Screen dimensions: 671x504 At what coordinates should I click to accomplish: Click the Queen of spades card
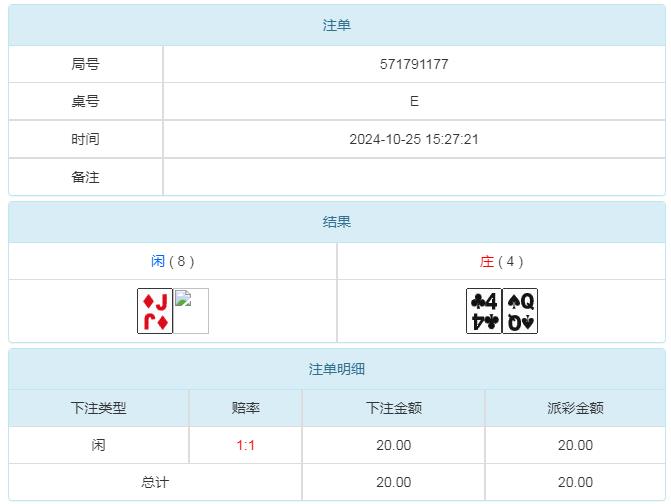520,311
